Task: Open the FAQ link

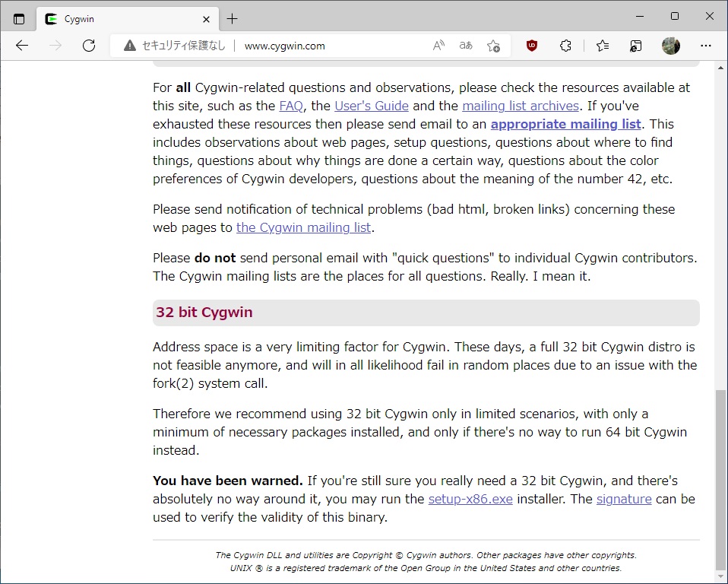Action: 291,106
